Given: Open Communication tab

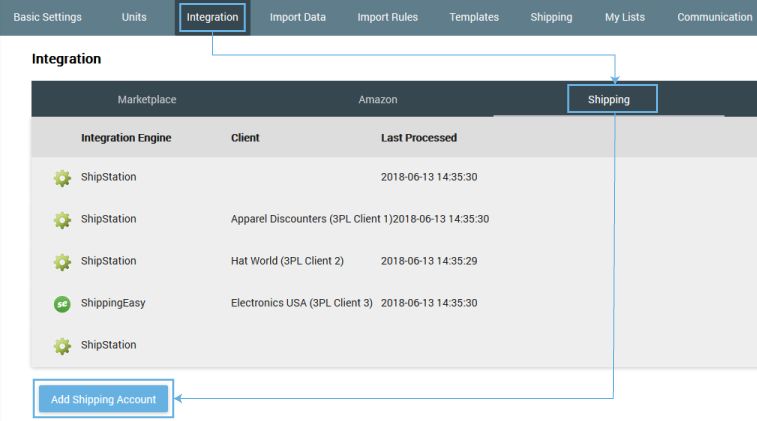Looking at the screenshot, I should click(715, 17).
